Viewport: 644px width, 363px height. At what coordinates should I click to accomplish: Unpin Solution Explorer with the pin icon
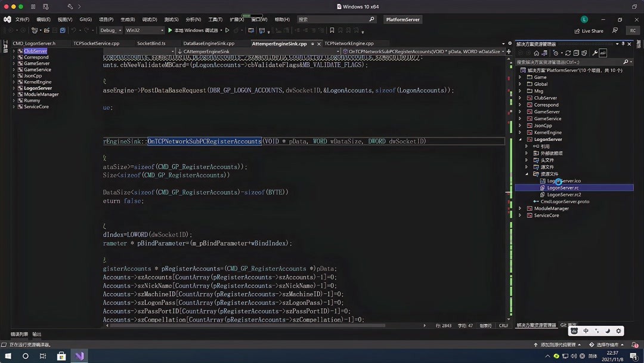(623, 43)
